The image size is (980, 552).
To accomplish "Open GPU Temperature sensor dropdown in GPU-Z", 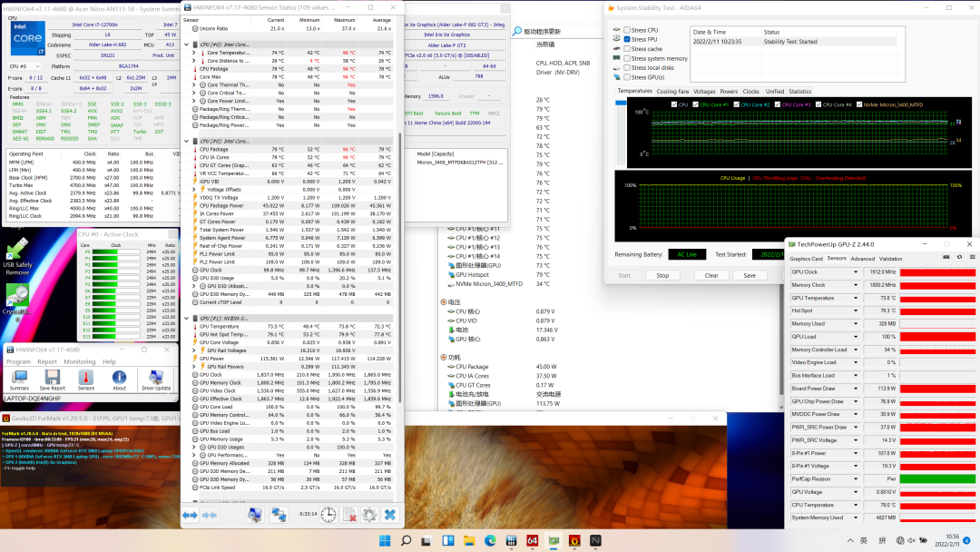I will tap(856, 298).
